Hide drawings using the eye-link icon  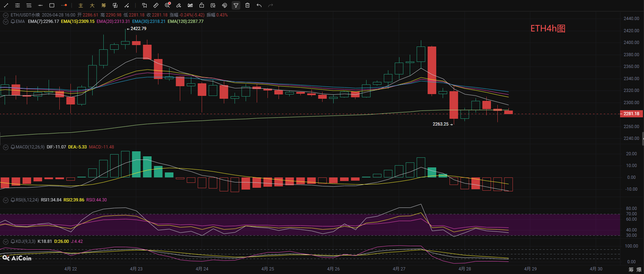pyautogui.click(x=225, y=5)
